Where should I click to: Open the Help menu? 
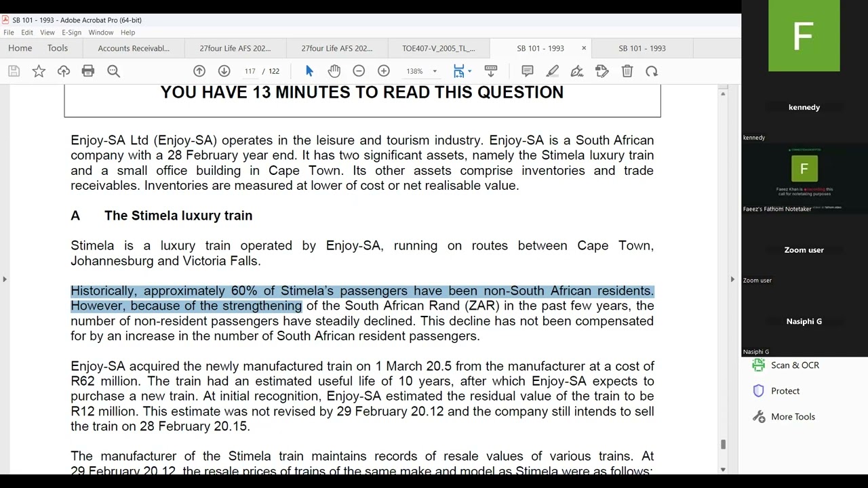(128, 33)
